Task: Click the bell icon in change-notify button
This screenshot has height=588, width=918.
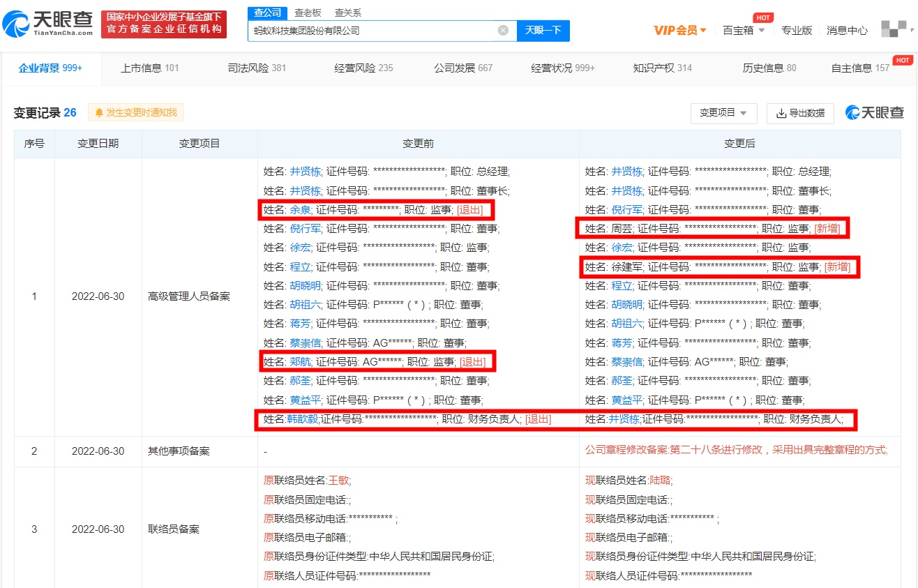Action: tap(99, 112)
